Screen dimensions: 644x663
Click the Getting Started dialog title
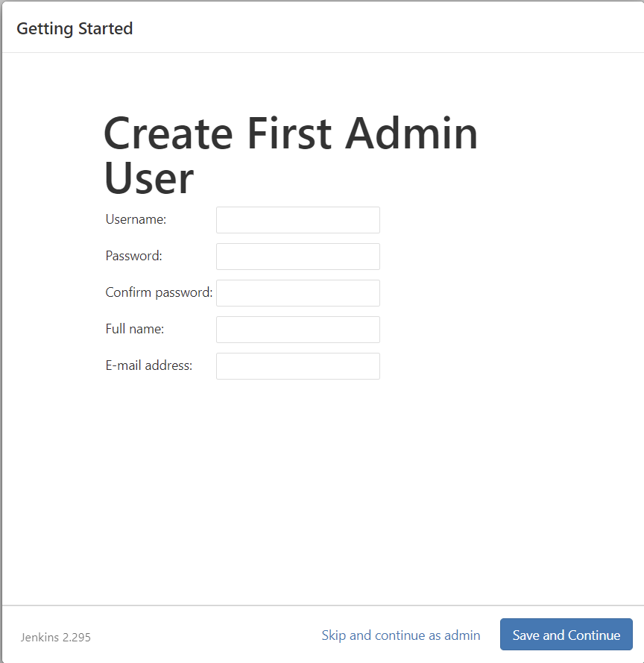tap(75, 29)
